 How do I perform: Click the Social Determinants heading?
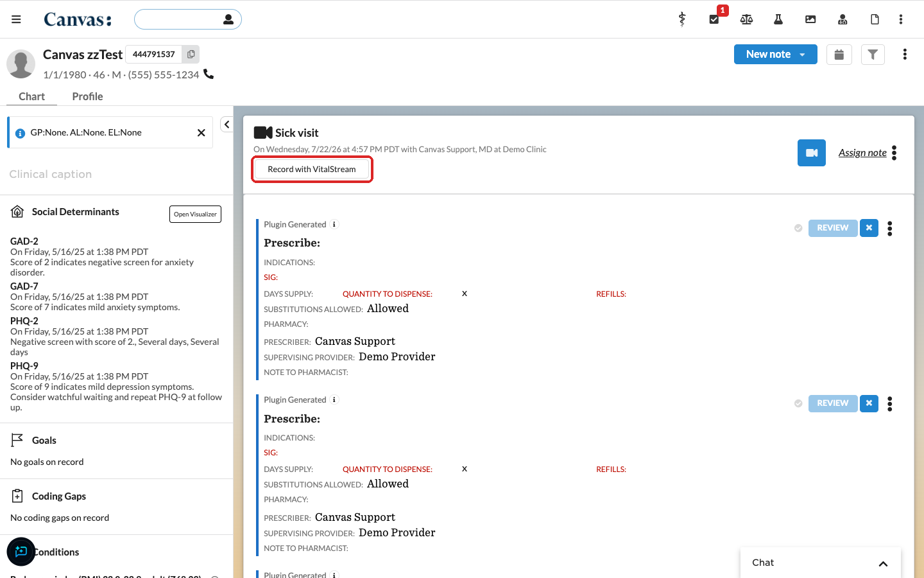(75, 212)
